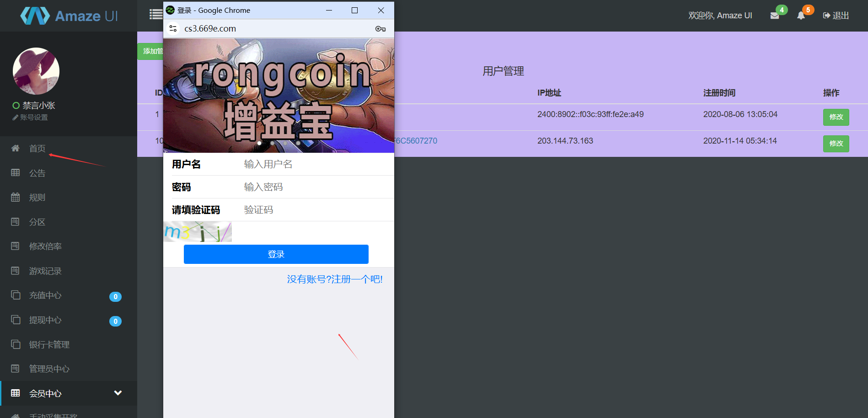The height and width of the screenshot is (418, 868).
Task: Click the copy icon beside 充值中心
Action: [x=16, y=295]
